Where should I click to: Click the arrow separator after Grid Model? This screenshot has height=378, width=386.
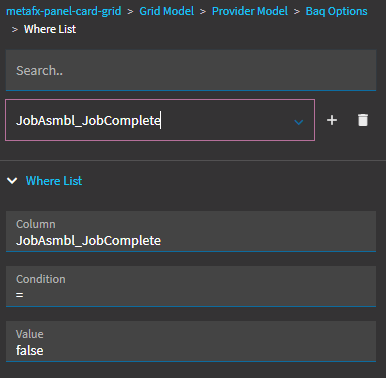pos(203,12)
